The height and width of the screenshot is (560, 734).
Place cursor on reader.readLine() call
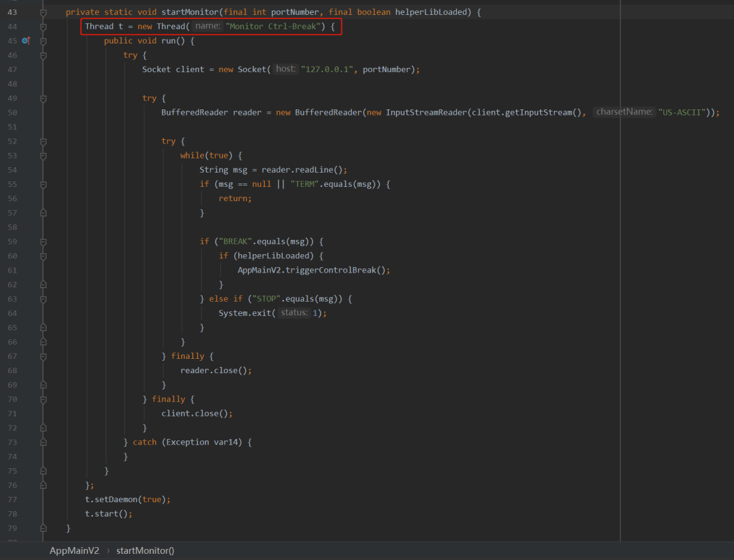click(302, 170)
